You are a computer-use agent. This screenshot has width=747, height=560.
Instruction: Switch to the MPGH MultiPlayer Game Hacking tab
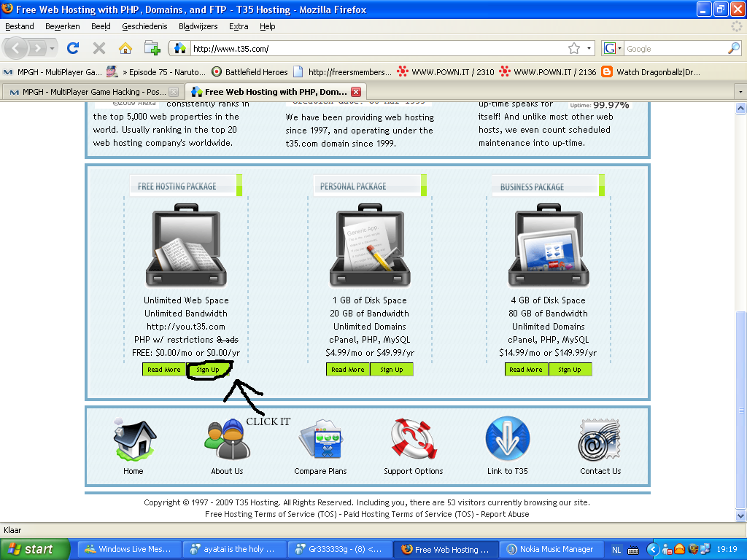tap(93, 92)
